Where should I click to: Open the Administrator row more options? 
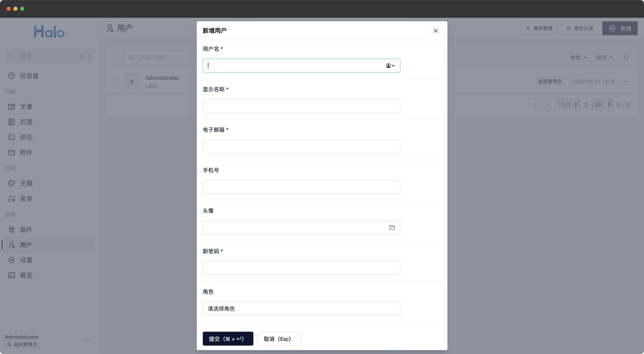pyautogui.click(x=626, y=82)
